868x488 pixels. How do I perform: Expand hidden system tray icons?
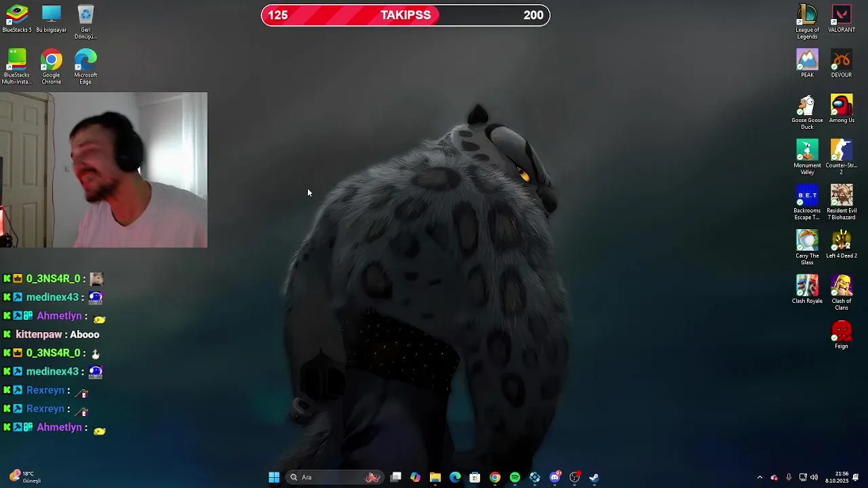tap(759, 477)
